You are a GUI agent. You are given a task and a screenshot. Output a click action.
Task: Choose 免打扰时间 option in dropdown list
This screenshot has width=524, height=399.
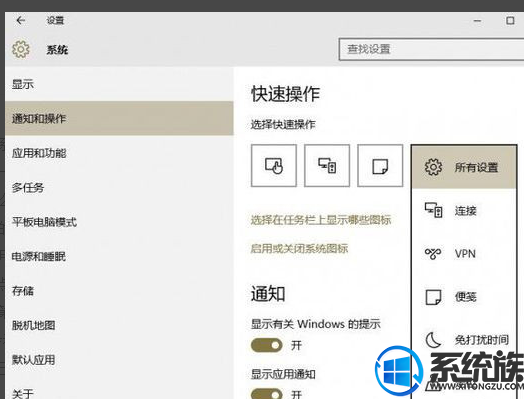click(464, 340)
